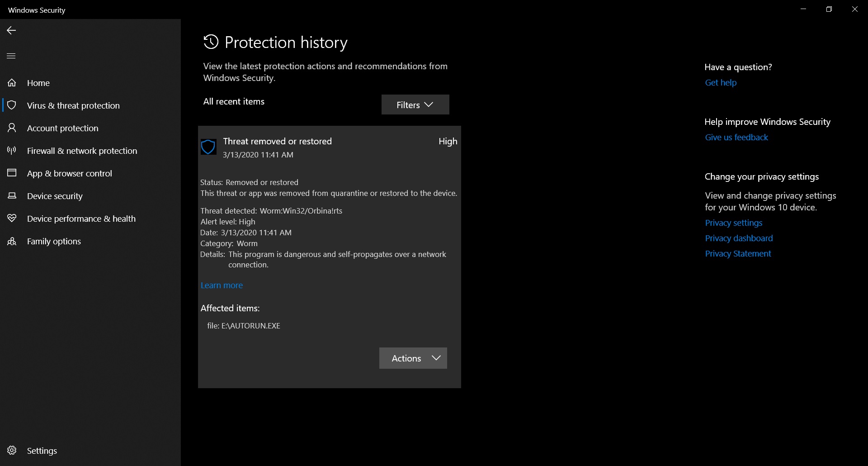868x466 pixels.
Task: Restore down the Windows Security window
Action: [829, 9]
